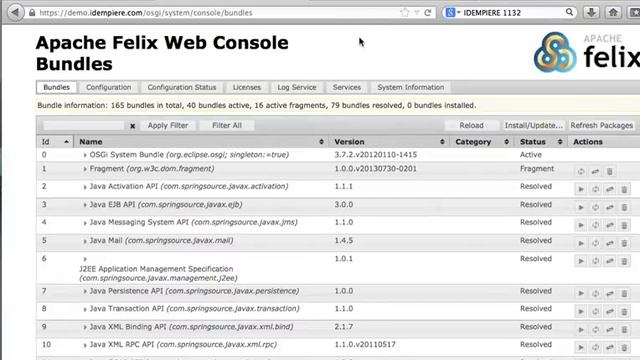The width and height of the screenshot is (640, 360).
Task: Expand Java Messaging System API details
Action: pyautogui.click(x=85, y=223)
